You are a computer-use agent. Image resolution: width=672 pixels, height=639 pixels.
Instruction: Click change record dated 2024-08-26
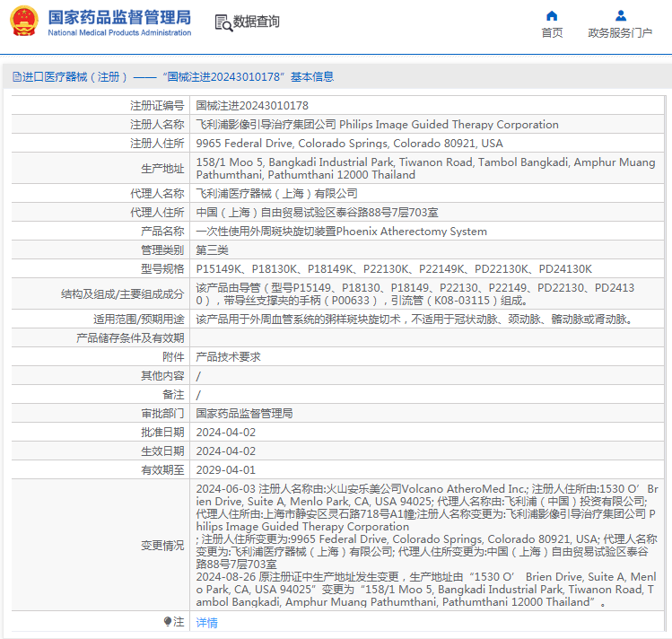coord(426,590)
